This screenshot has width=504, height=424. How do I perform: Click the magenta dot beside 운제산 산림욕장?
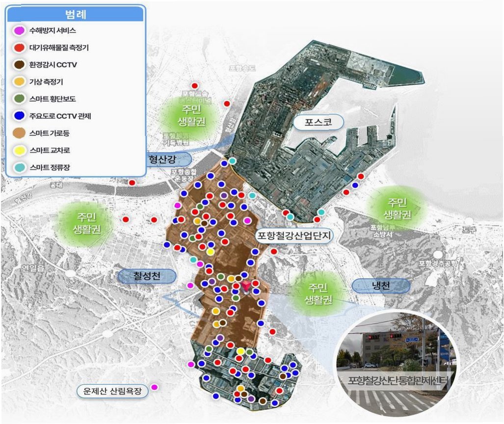pyautogui.click(x=155, y=387)
